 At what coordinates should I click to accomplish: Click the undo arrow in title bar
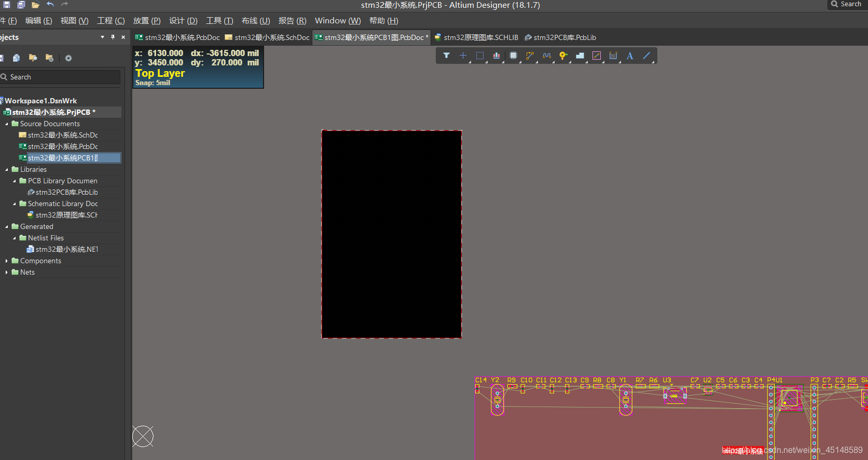tap(50, 5)
